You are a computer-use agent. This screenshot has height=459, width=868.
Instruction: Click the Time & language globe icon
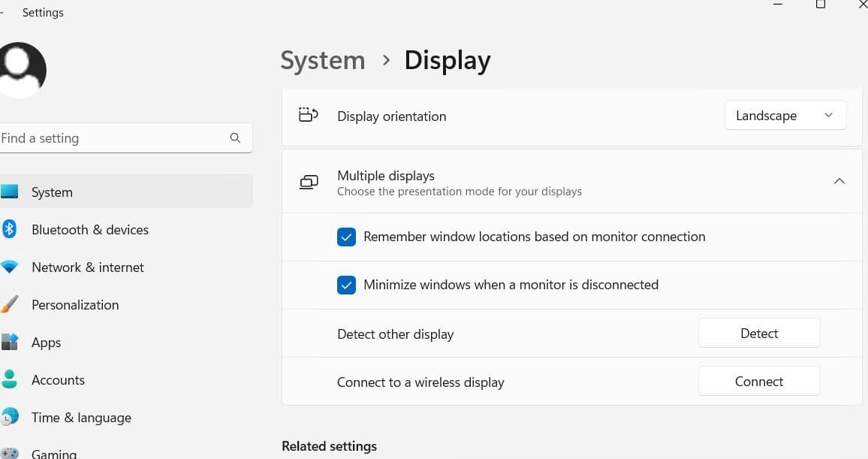pos(10,417)
